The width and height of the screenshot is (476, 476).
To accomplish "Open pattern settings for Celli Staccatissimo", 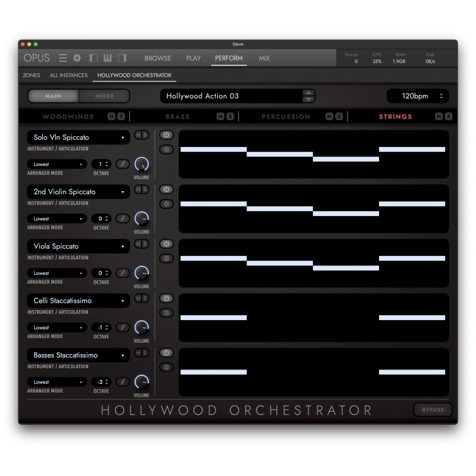I will click(167, 313).
